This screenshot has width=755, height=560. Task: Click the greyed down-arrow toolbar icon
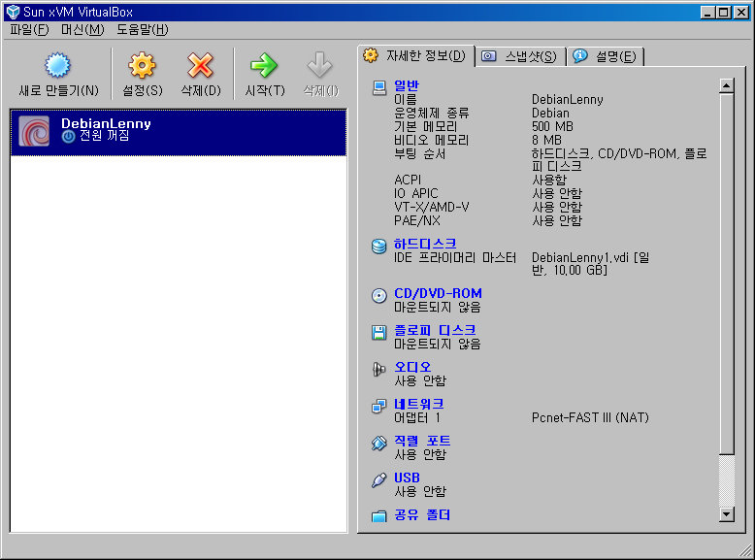[x=320, y=65]
